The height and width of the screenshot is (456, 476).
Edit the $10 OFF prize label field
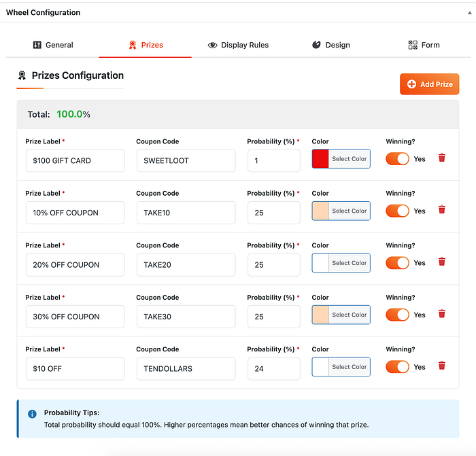coord(75,368)
